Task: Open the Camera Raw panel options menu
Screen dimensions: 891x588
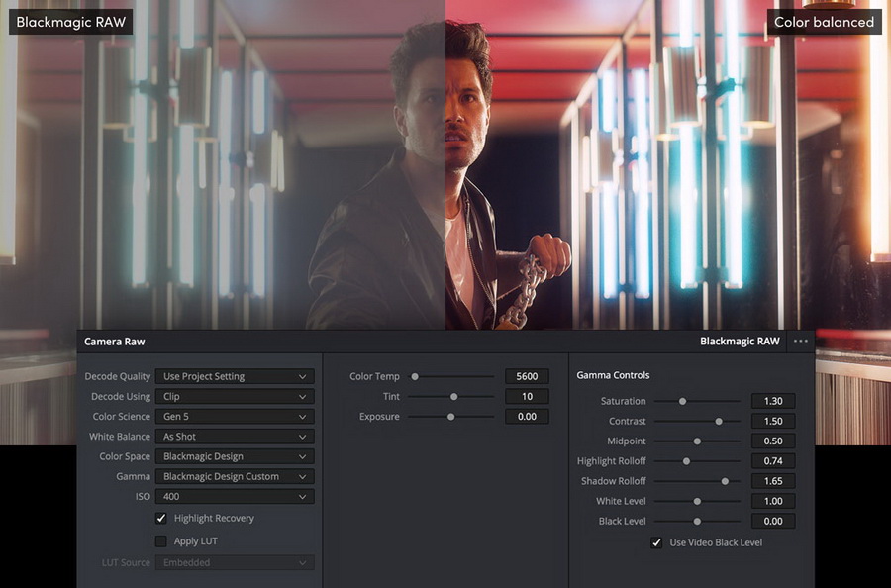Action: tap(800, 341)
